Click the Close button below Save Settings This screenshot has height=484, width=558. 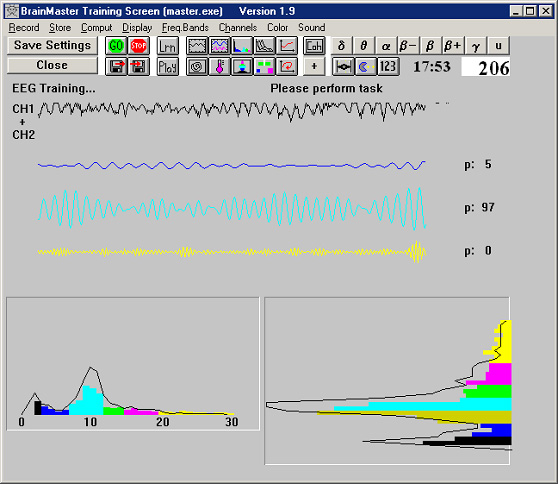click(52, 65)
